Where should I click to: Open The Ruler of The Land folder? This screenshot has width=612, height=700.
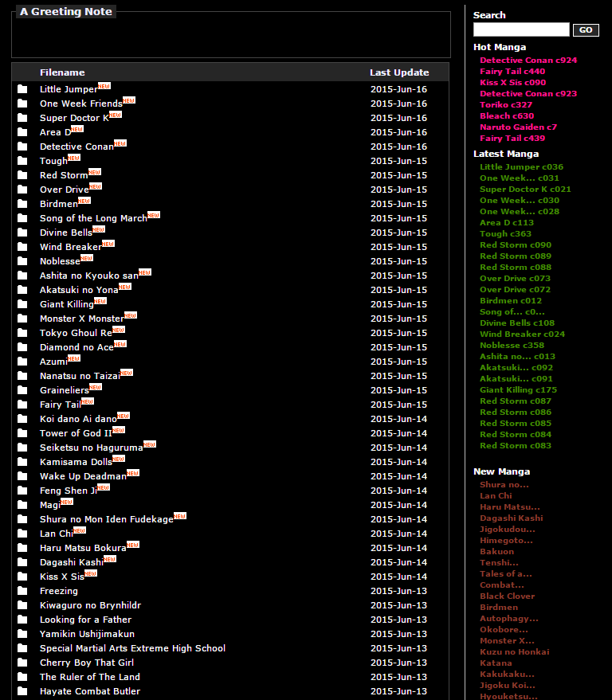[90, 677]
